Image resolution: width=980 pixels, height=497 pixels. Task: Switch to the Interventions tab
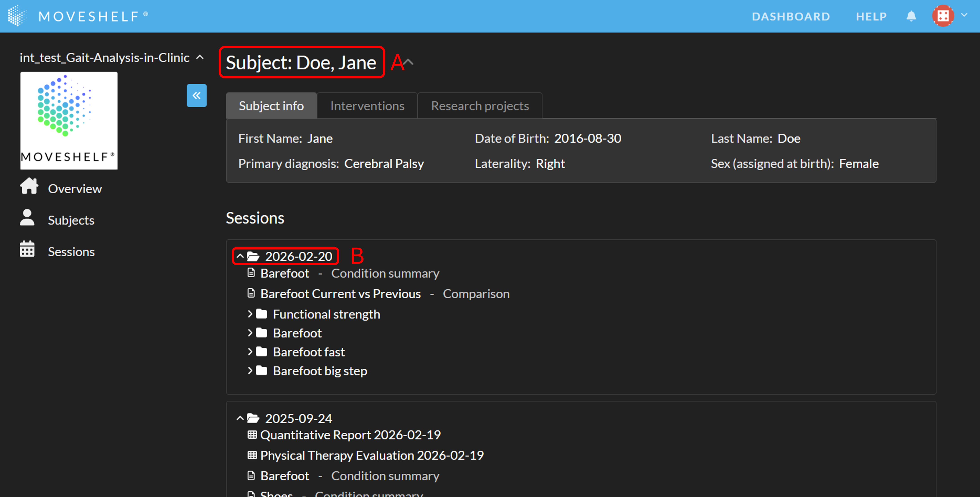pos(367,106)
